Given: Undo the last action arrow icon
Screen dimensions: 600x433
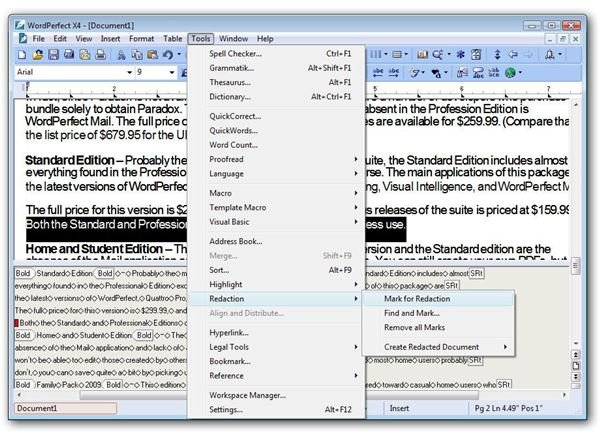Looking at the screenshot, I should coord(168,55).
